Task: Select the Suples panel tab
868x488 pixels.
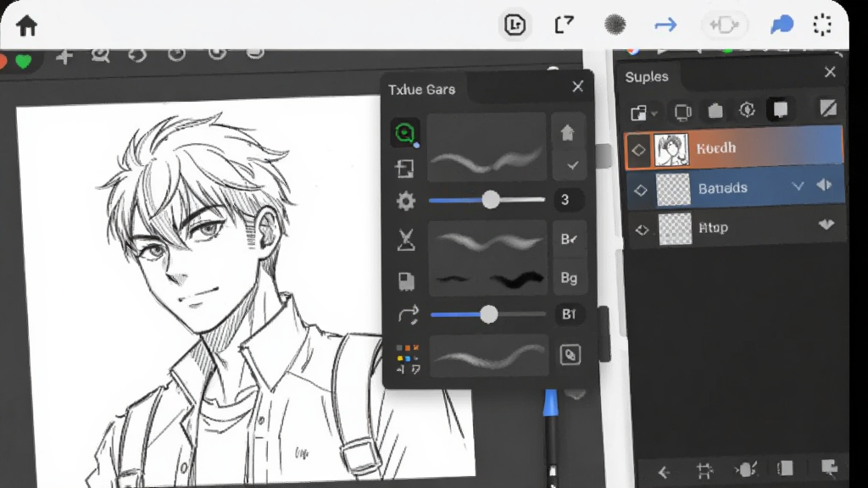Action: 647,77
